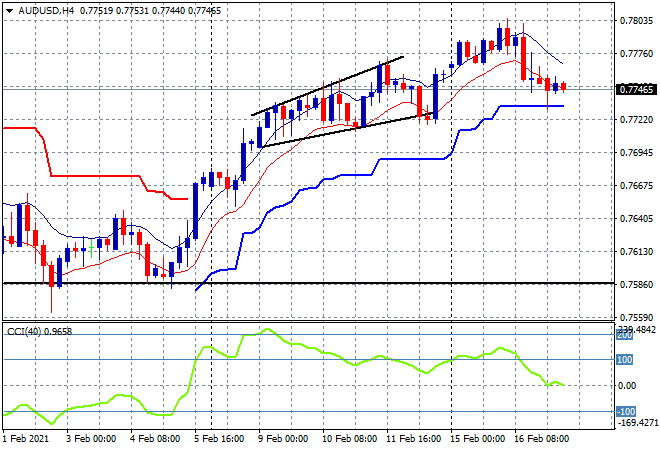Screen dimensions: 660x450
Task: Select the -169.4271 CCI scale minimum
Action: point(637,422)
